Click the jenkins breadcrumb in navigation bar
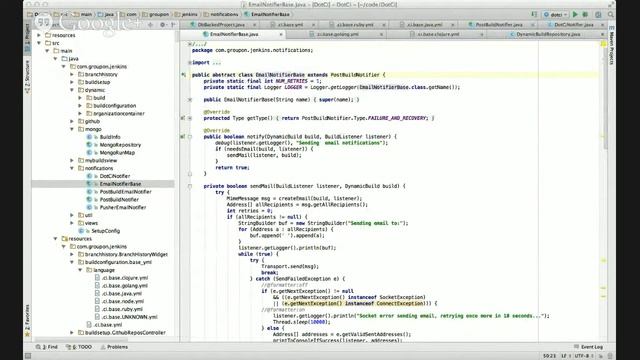This screenshot has height=360, width=640. pyautogui.click(x=186, y=14)
